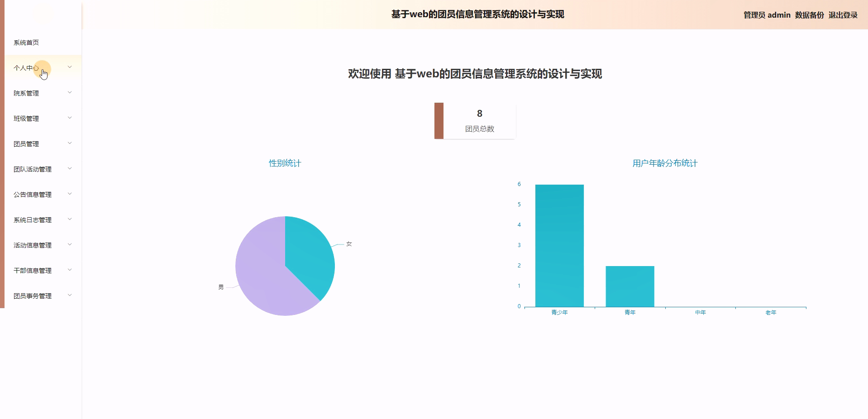868x419 pixels.
Task: Expand the 干部信息管理 menu
Action: point(32,271)
